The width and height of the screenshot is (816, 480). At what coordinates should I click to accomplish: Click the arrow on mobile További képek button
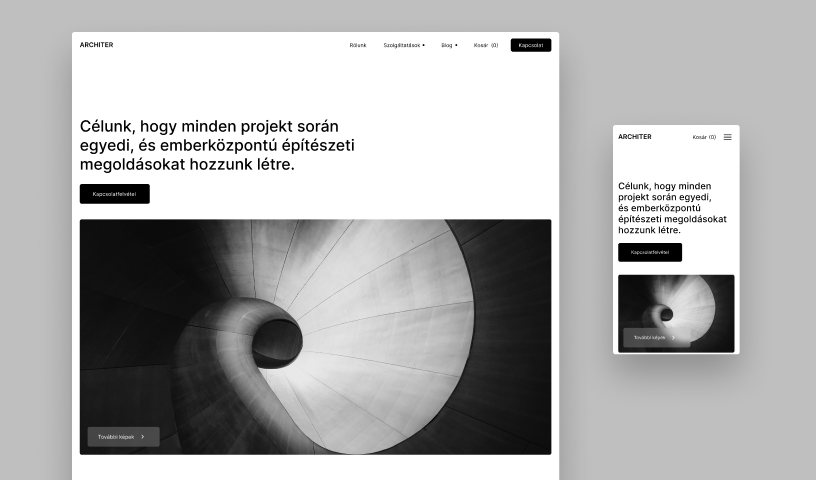tap(673, 338)
